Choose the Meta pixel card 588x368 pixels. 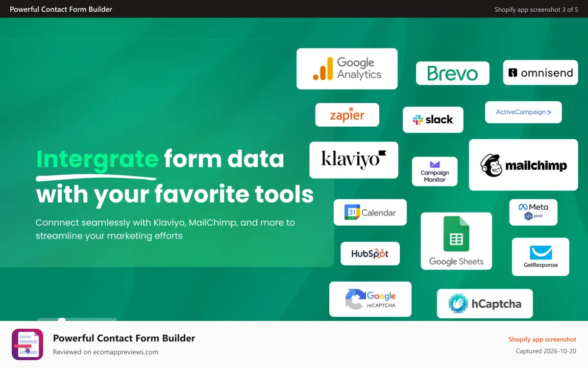tap(533, 212)
